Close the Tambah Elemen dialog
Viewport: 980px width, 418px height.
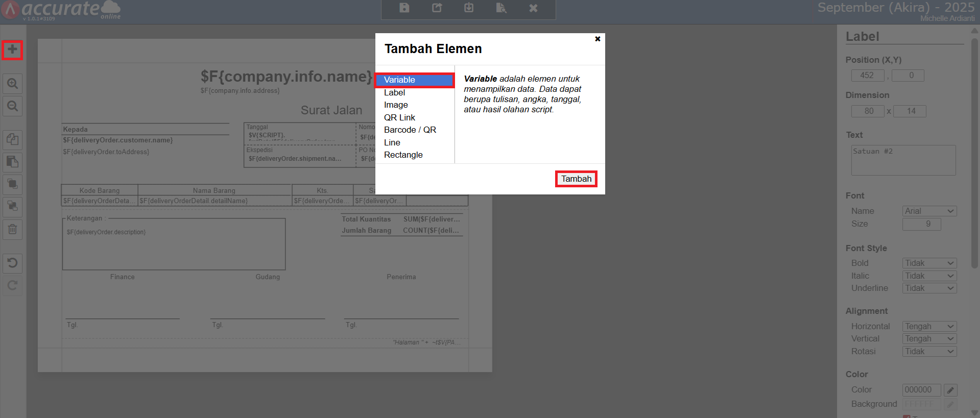tap(597, 39)
